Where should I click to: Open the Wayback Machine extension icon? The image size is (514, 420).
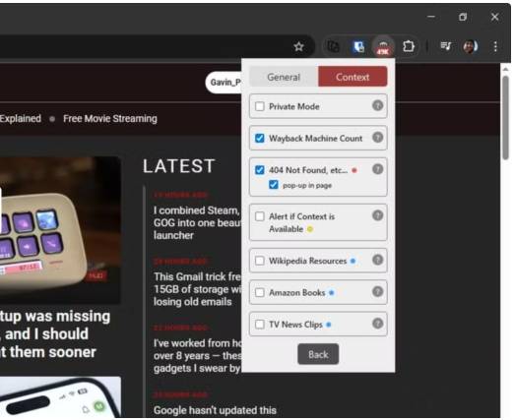pyautogui.click(x=383, y=46)
